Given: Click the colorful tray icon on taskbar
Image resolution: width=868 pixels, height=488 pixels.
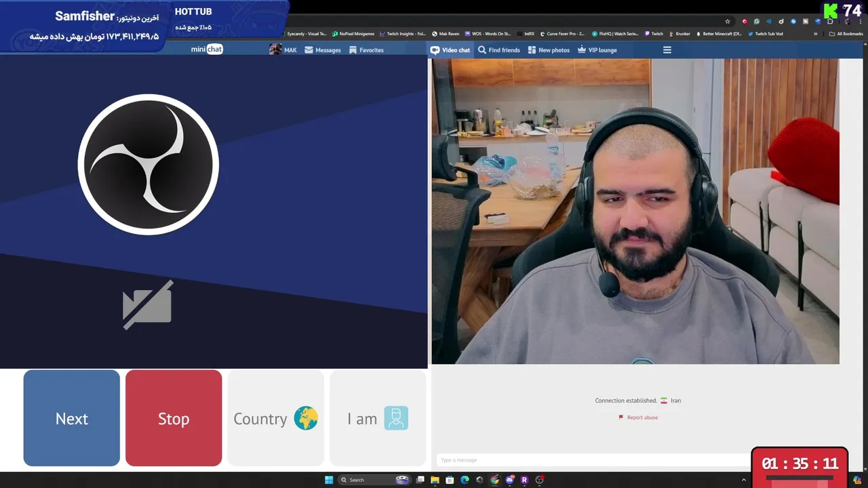Looking at the screenshot, I should 858,480.
